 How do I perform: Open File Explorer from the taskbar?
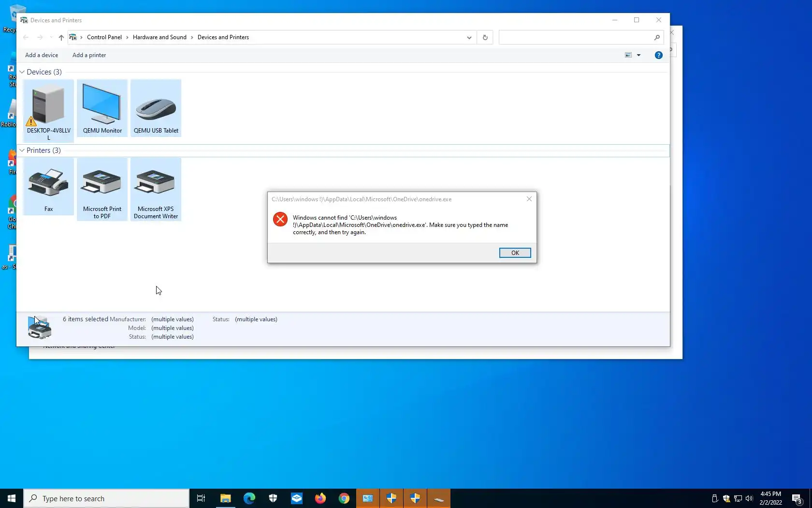click(226, 498)
